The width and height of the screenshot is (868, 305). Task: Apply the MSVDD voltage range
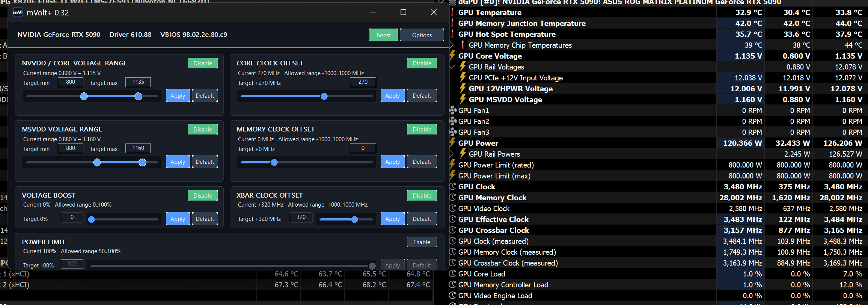(x=178, y=162)
